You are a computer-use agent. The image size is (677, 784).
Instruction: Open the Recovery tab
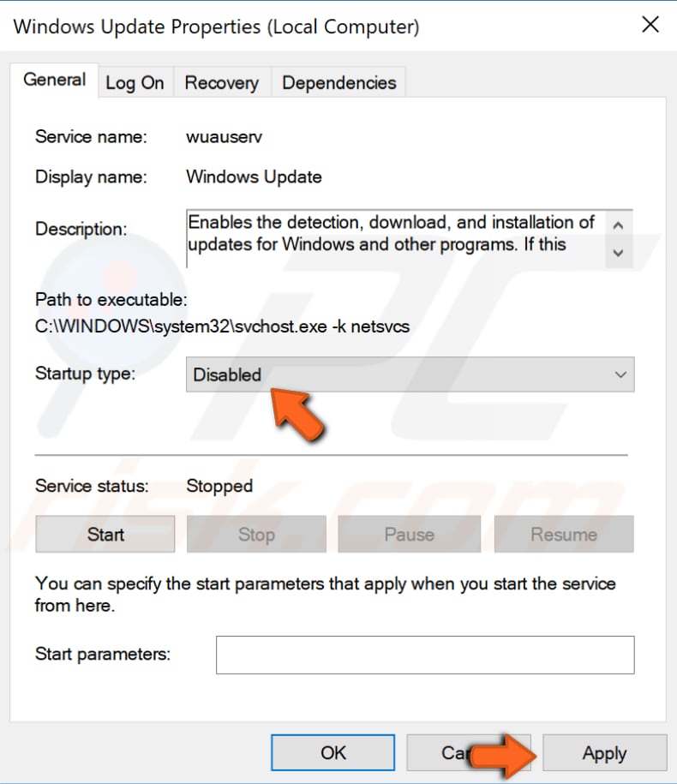[x=221, y=82]
